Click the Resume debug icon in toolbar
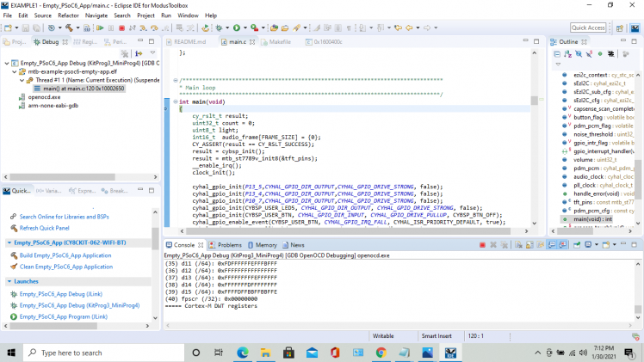Screen dimensions: 644x362 point(101,28)
